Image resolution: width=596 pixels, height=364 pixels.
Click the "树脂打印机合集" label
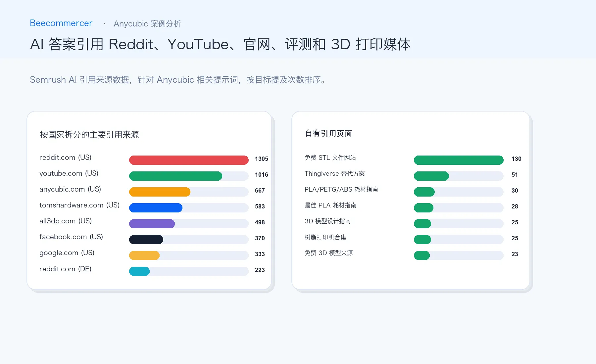(x=325, y=237)
